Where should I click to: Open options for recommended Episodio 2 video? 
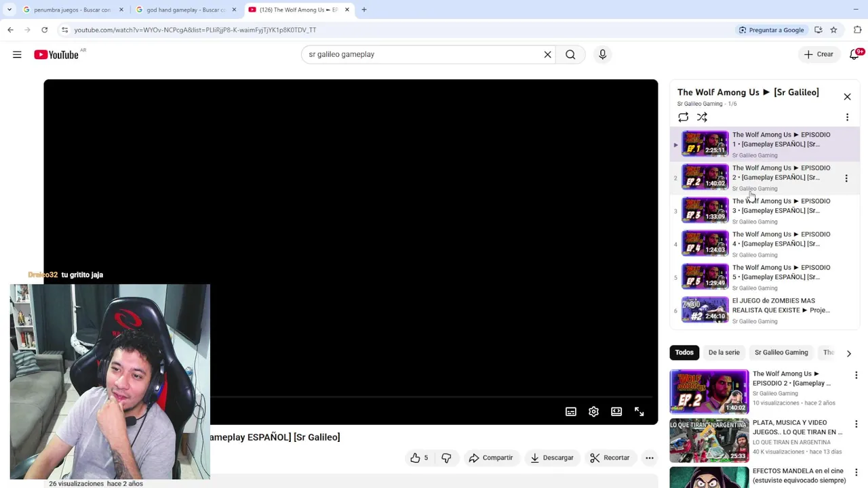coord(856,375)
